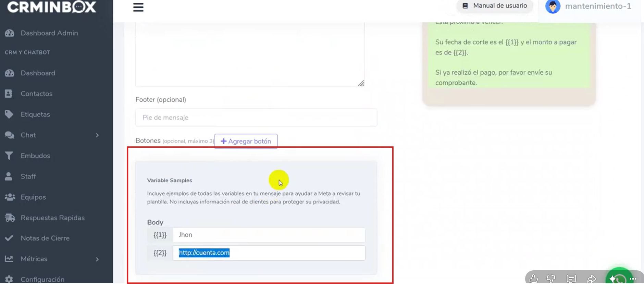Click the share arrow icon
The image size is (644, 284).
(592, 279)
